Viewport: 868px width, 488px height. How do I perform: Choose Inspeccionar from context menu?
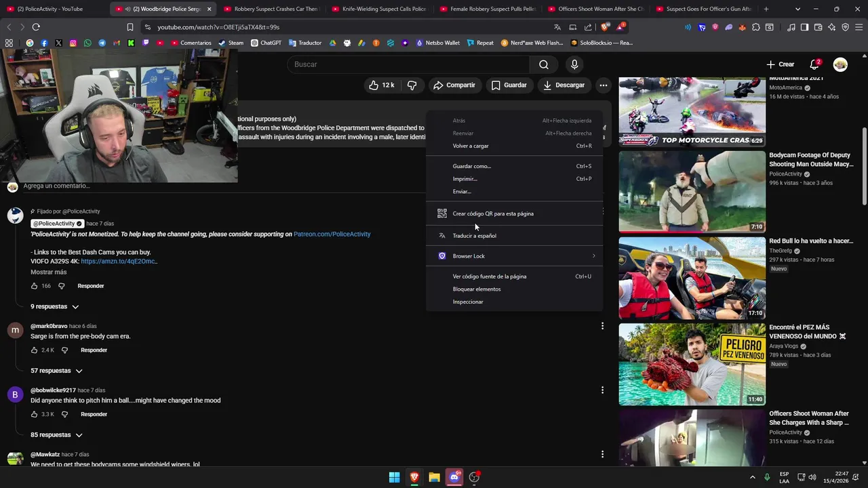[x=515, y=302]
